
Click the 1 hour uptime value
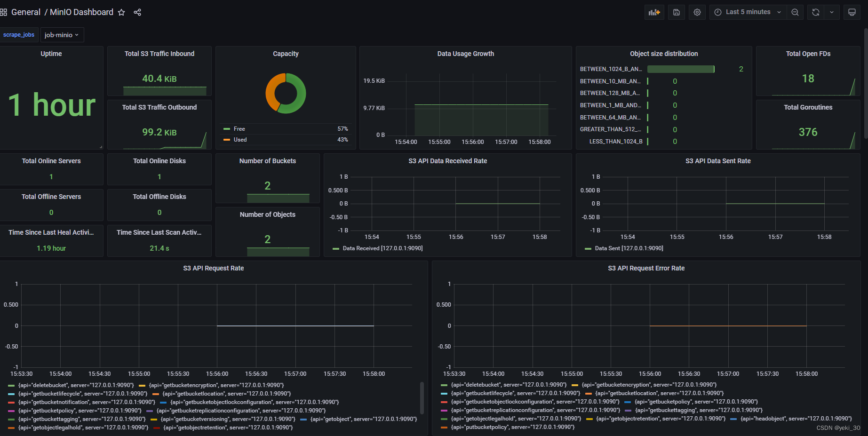click(52, 104)
